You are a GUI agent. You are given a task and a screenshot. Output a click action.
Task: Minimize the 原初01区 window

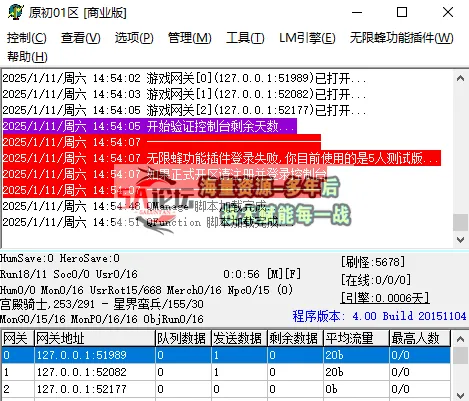(357, 13)
